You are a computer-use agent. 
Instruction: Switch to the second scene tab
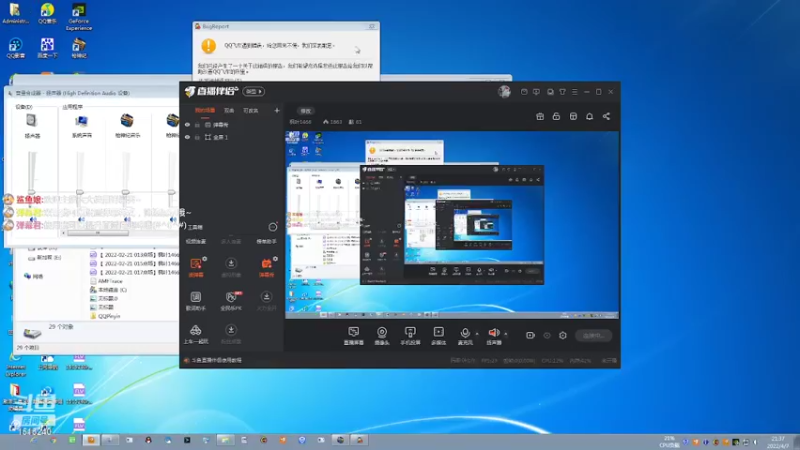pos(229,110)
